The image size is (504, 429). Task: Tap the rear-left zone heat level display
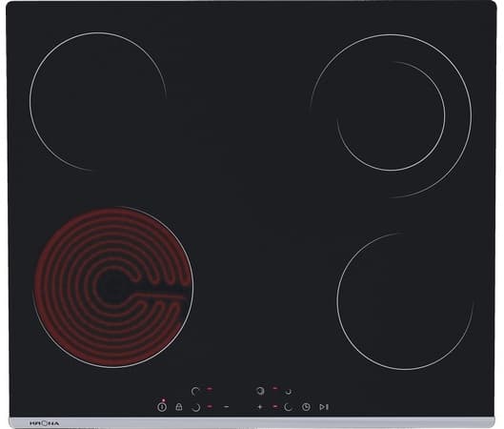point(210,389)
